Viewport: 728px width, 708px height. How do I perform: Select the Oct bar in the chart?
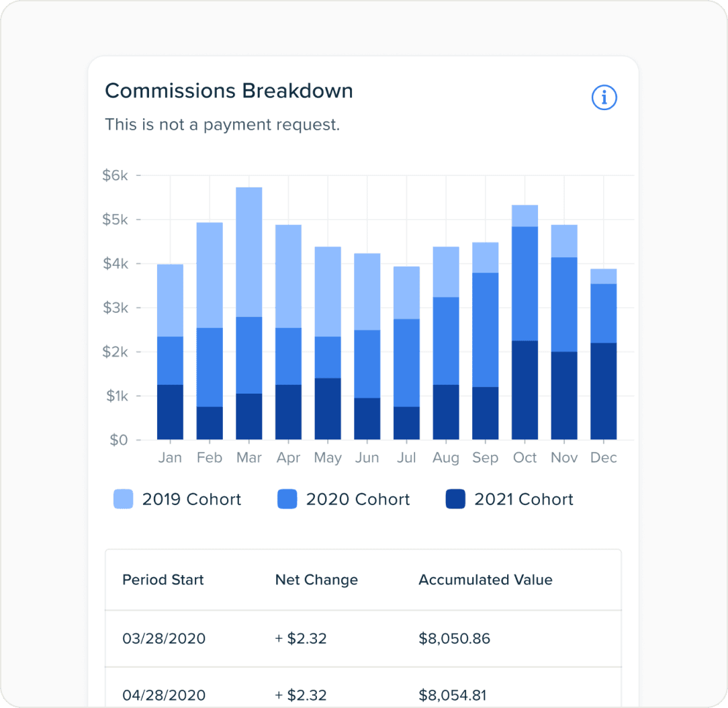tap(525, 322)
